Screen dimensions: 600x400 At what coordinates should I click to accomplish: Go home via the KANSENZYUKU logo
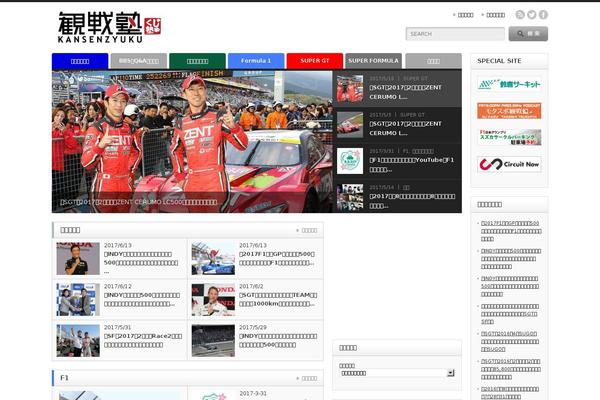(109, 27)
